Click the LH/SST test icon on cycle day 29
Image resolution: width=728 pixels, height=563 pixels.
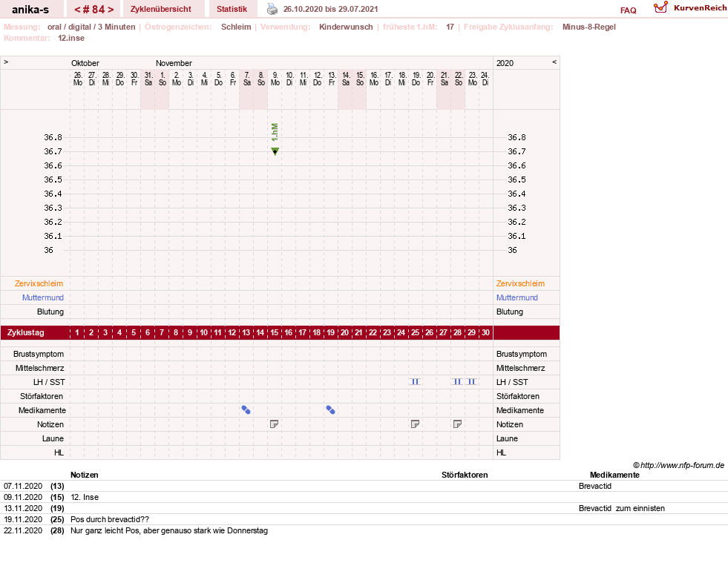click(472, 382)
